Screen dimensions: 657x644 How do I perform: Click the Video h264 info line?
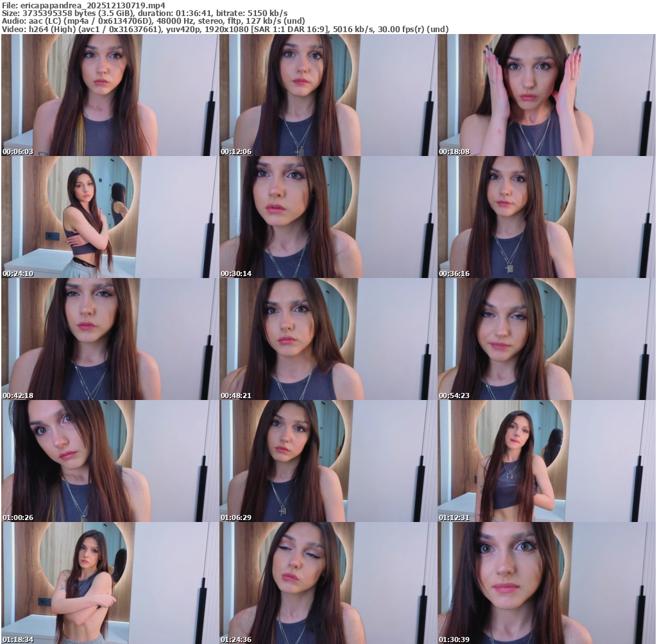(225, 30)
